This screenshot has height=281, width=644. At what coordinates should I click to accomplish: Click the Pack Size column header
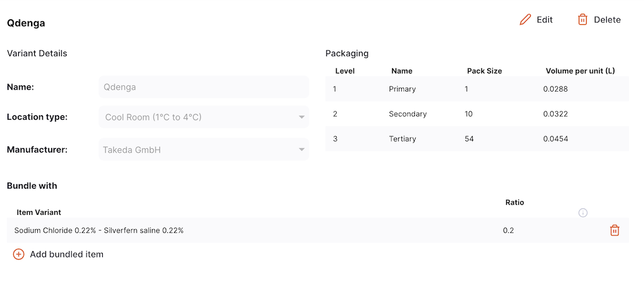[x=484, y=71]
